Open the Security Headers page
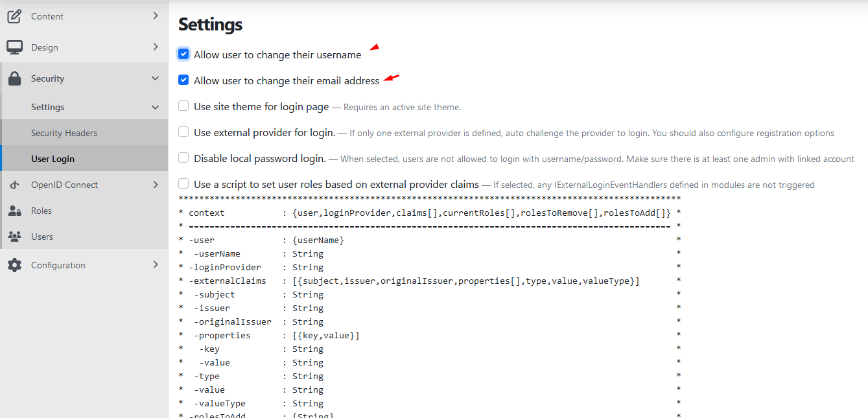868x418 pixels. (x=84, y=133)
